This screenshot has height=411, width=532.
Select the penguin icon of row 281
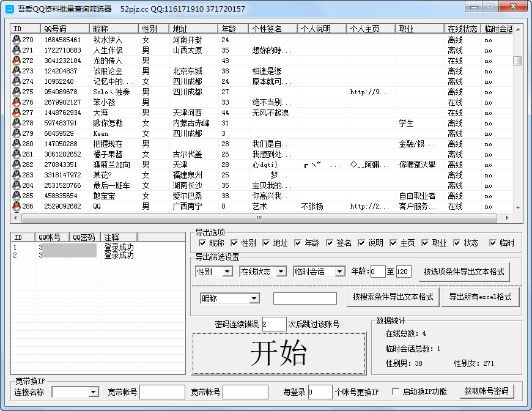click(x=17, y=154)
